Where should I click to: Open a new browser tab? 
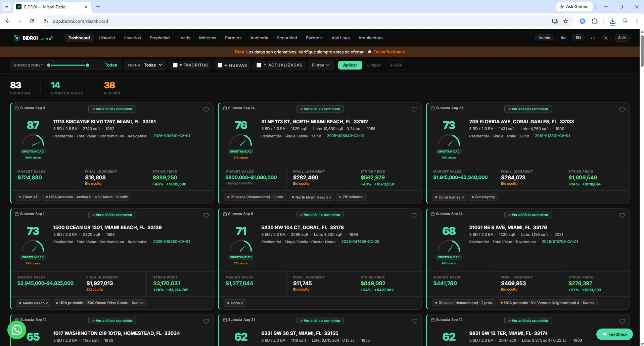click(98, 7)
